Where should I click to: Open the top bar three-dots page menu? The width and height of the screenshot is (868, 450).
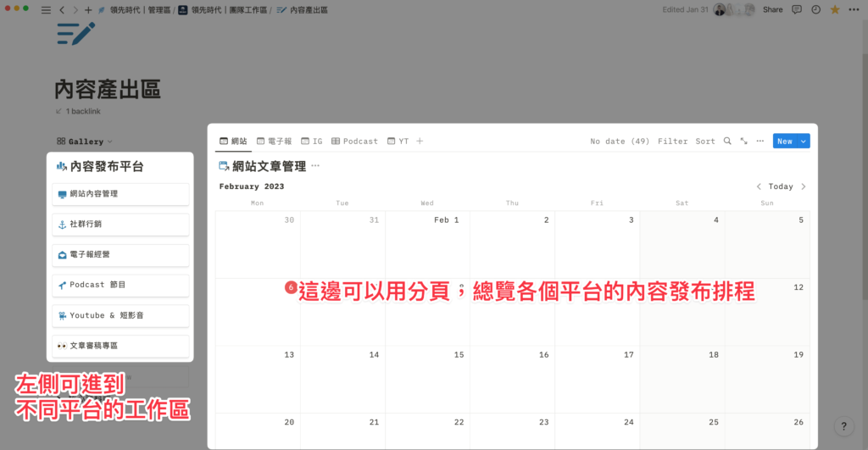click(854, 9)
